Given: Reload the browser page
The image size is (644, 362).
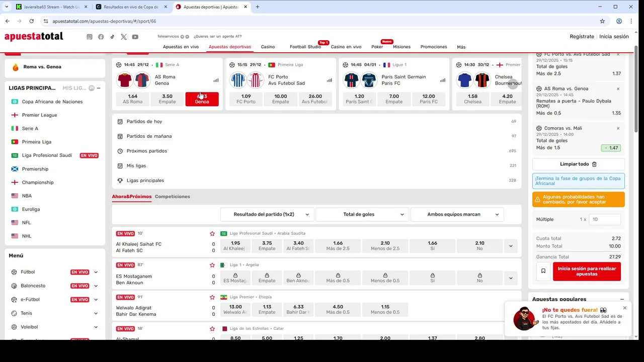Looking at the screenshot, I should 31,21.
